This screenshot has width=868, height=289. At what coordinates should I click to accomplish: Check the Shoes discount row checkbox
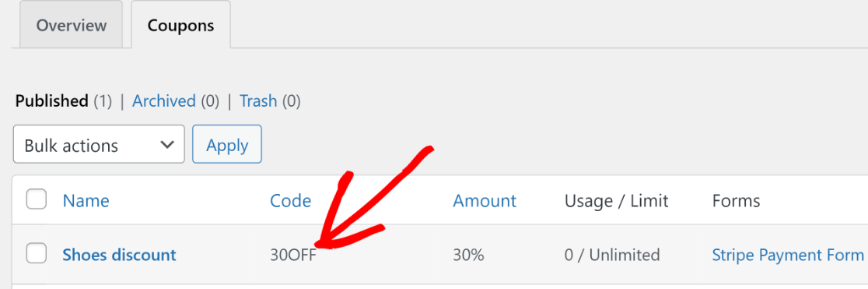(x=37, y=253)
